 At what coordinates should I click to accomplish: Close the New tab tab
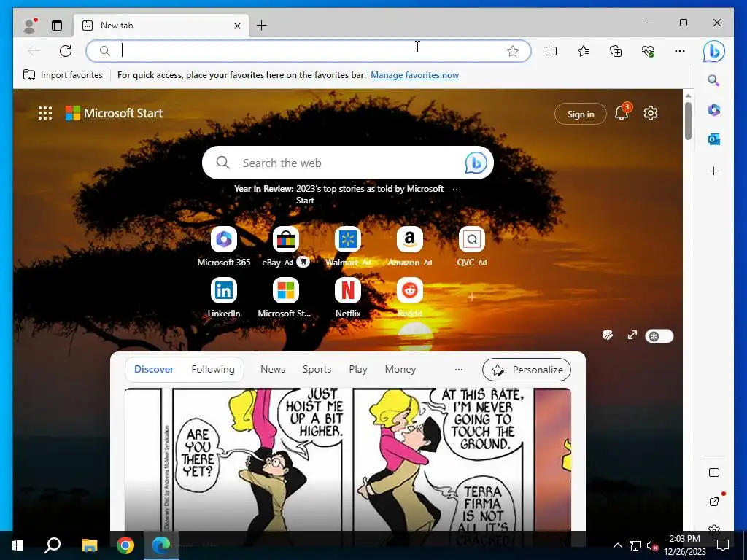[x=237, y=26]
